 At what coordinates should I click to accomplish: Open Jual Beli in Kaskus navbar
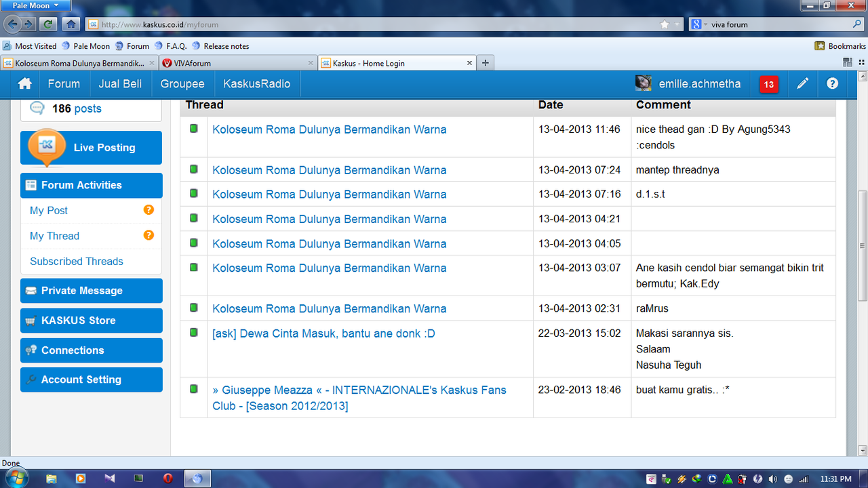click(x=120, y=84)
